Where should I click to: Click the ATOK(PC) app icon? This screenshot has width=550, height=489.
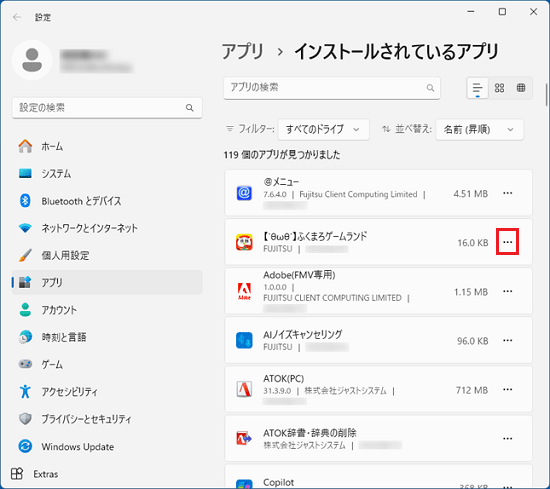[x=244, y=389]
